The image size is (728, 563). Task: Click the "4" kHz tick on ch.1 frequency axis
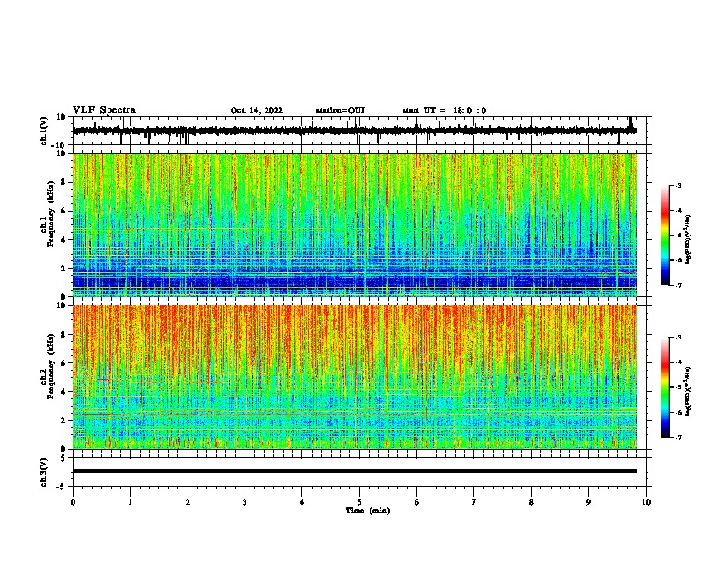[x=63, y=240]
